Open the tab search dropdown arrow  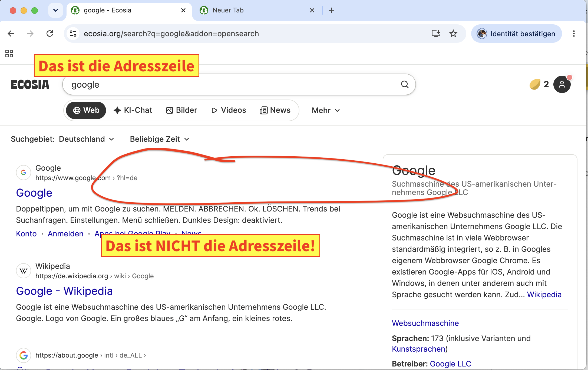tap(56, 10)
